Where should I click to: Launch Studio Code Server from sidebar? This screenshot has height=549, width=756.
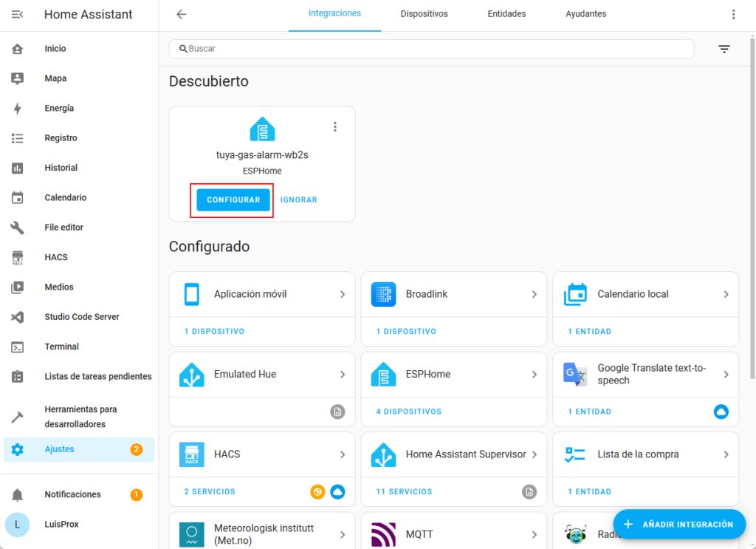(x=81, y=317)
